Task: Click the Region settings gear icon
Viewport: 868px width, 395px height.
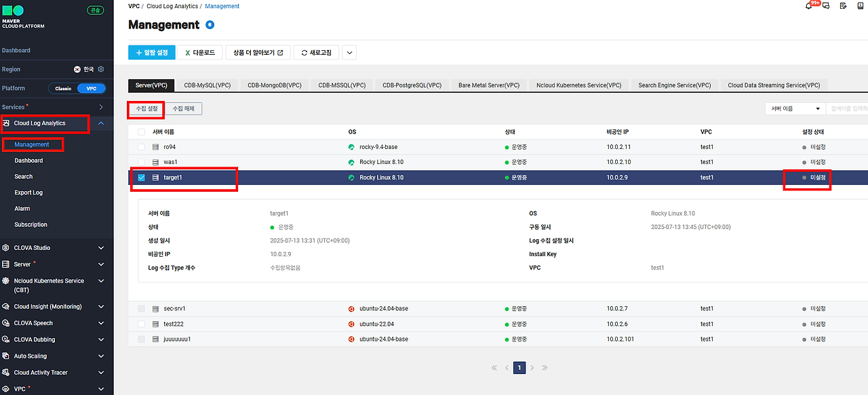Action: coord(101,69)
